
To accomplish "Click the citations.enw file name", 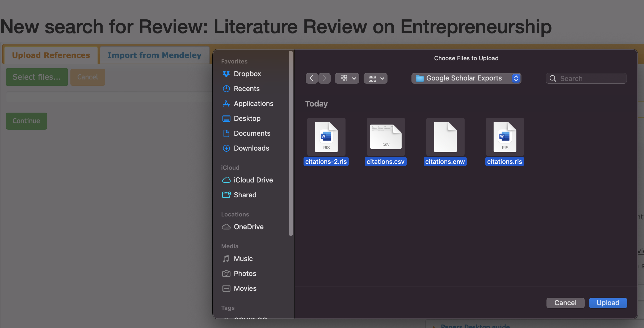I will pos(445,161).
